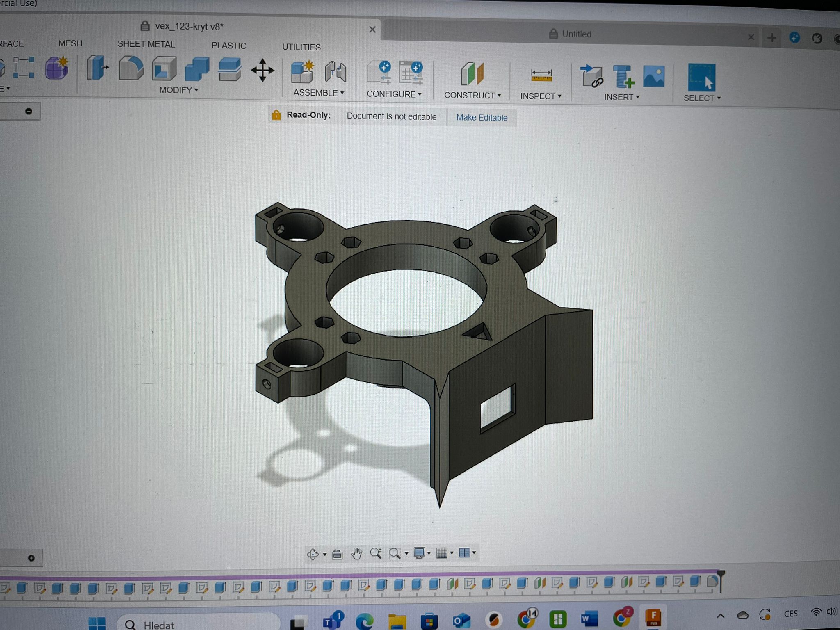Click the Orbit navigation icon
The width and height of the screenshot is (840, 630).
(313, 554)
